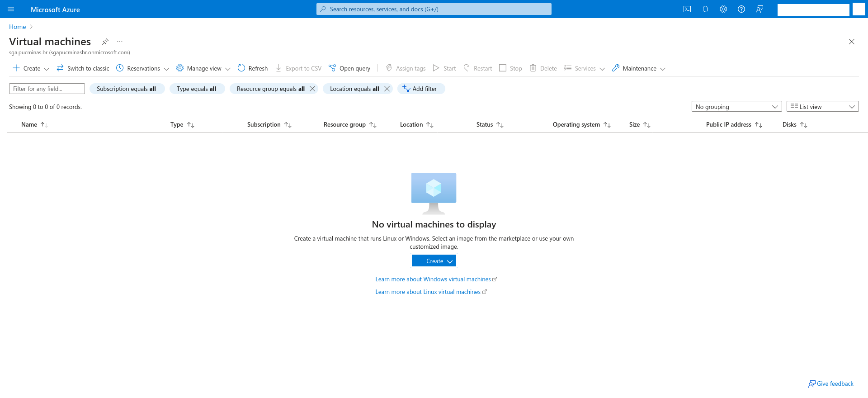Click the top bar feedback icon
Viewport: 868px width, 398px height.
point(759,9)
